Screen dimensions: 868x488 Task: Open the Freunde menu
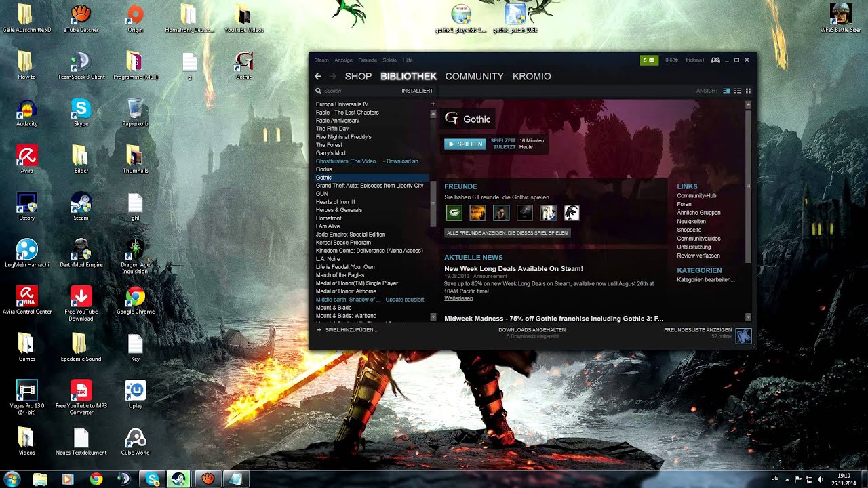[x=368, y=60]
